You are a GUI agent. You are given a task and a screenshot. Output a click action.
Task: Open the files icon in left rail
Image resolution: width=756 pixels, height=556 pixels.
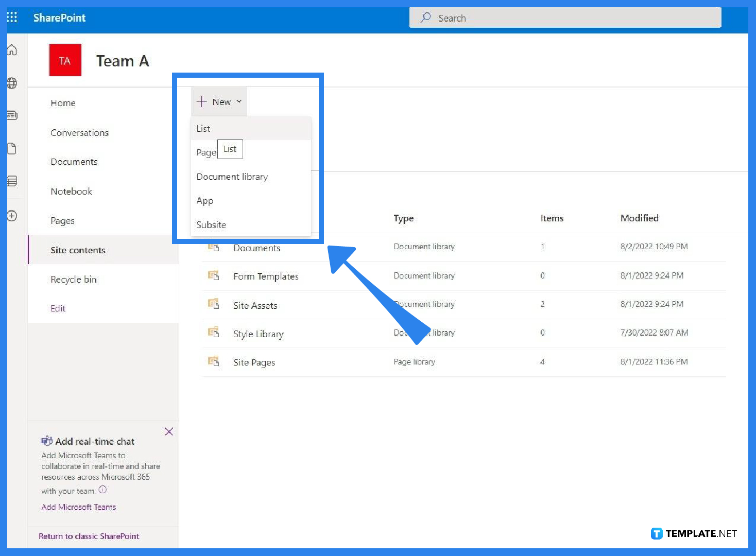click(x=12, y=149)
